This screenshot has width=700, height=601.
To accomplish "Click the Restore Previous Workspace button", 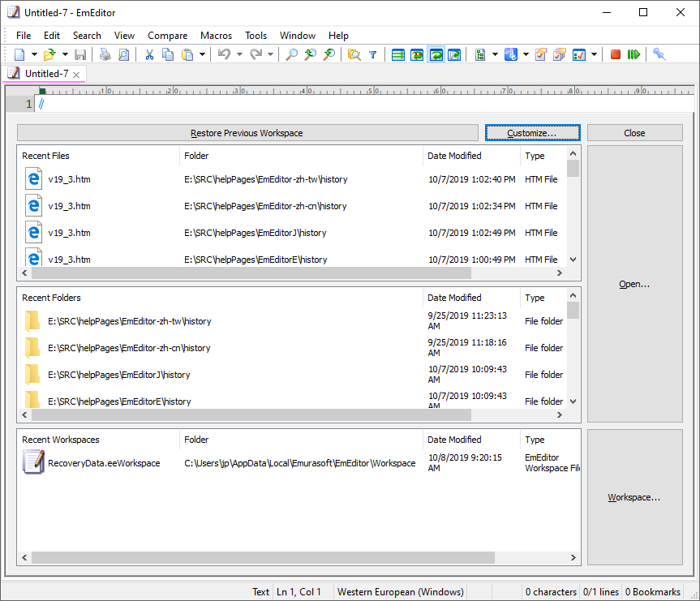I will 247,133.
